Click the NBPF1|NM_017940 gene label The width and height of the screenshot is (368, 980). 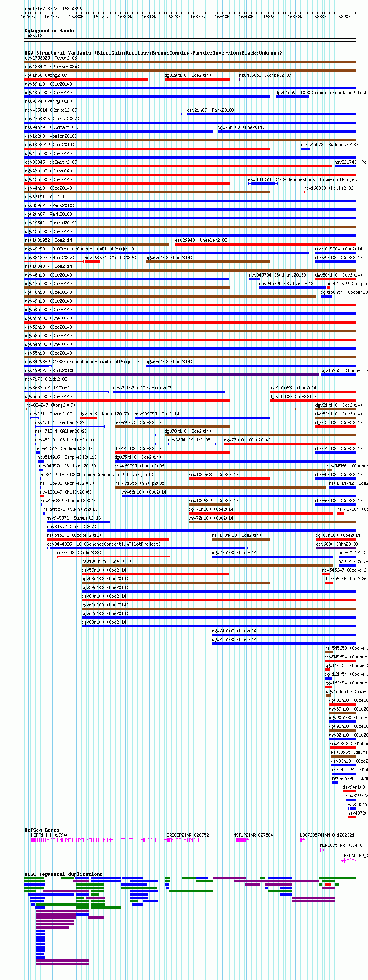click(x=50, y=835)
